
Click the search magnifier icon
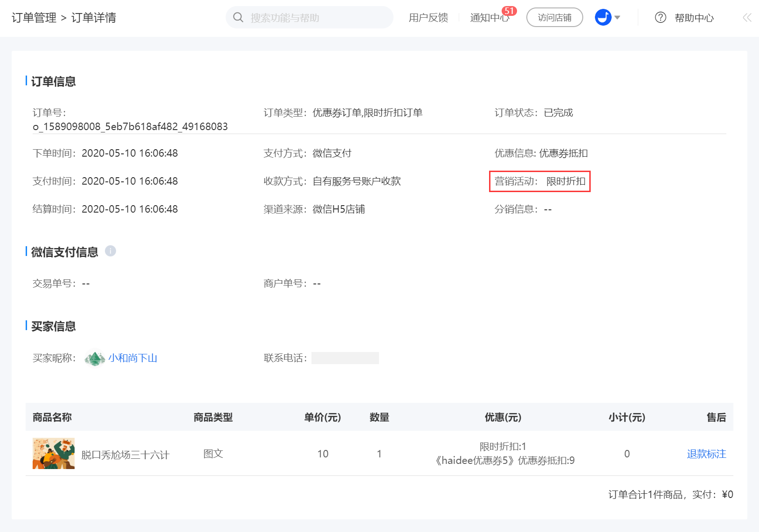click(x=238, y=18)
